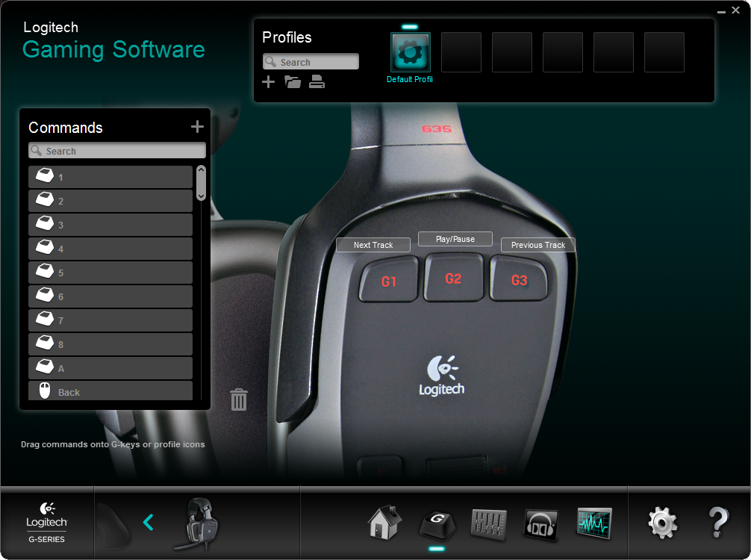The image size is (751, 560).
Task: Select the G-key customization icon
Action: [x=437, y=525]
